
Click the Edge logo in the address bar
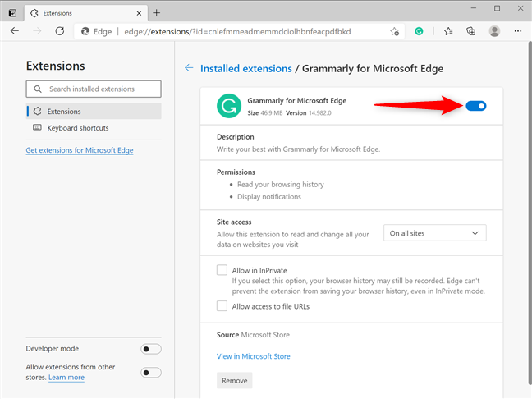[x=85, y=31]
